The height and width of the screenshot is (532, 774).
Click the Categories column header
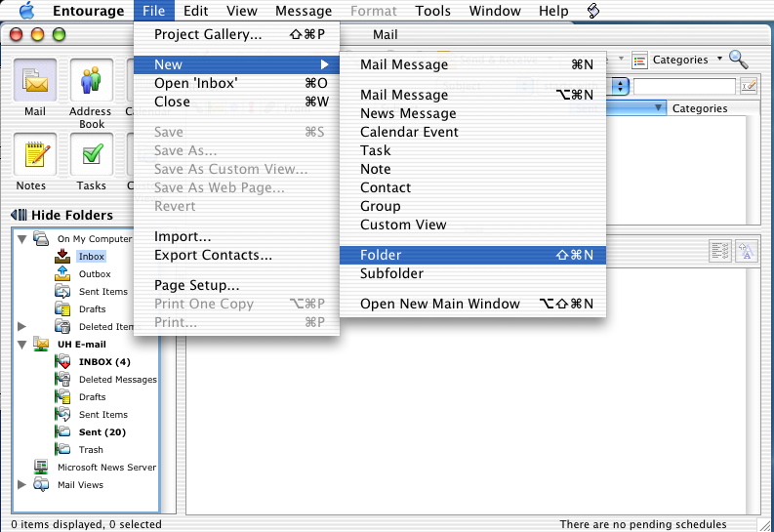(x=713, y=108)
